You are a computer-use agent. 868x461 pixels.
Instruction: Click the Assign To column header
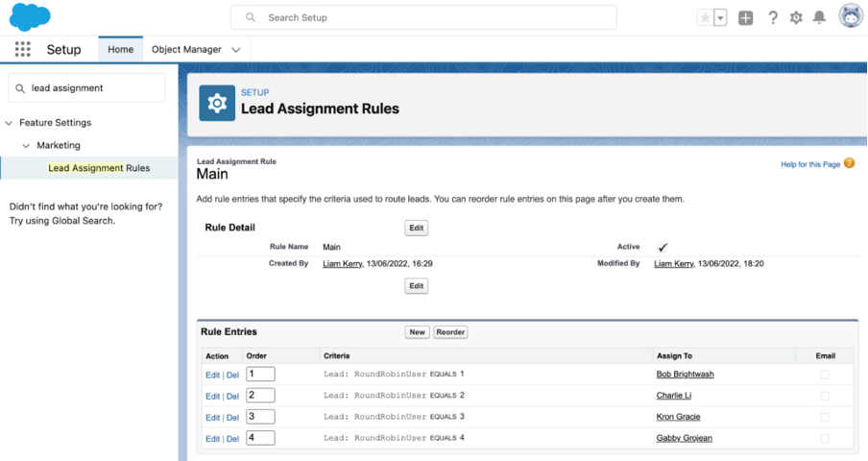[674, 356]
